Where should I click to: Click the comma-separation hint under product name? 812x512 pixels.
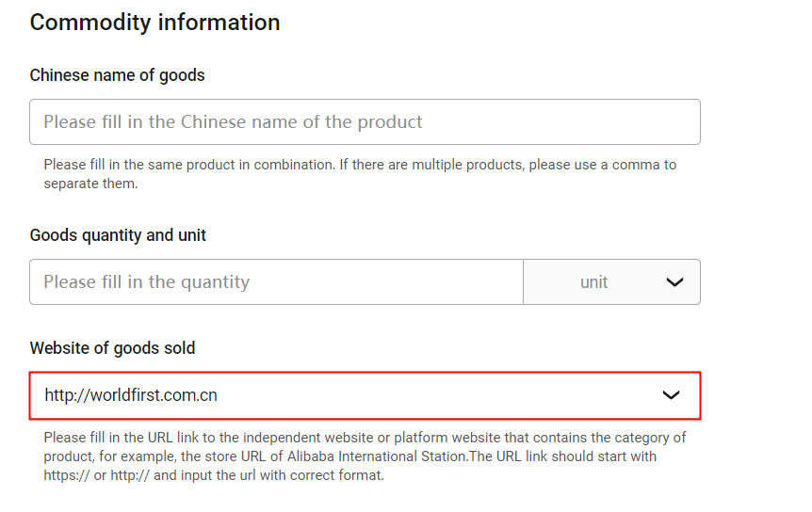click(x=360, y=165)
